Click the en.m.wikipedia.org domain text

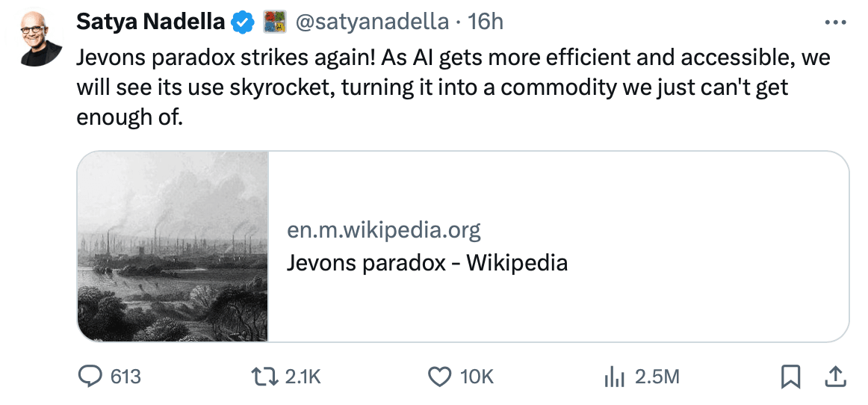tap(384, 230)
